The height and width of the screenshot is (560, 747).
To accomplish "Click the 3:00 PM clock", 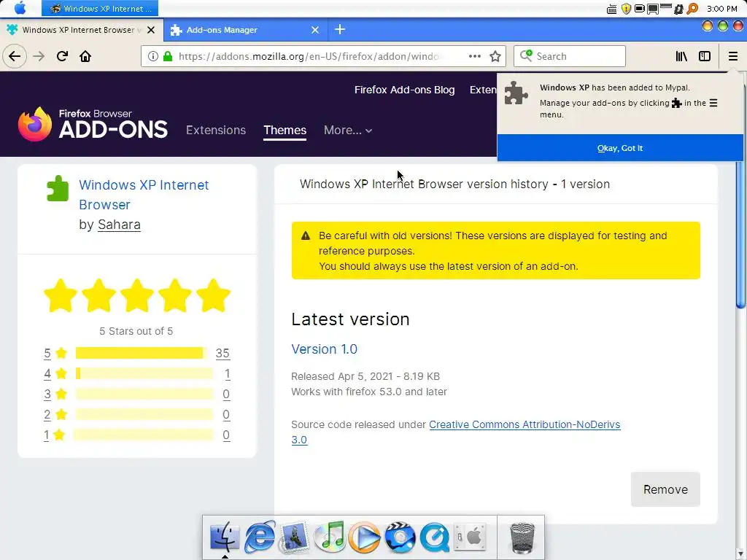I will tap(721, 9).
